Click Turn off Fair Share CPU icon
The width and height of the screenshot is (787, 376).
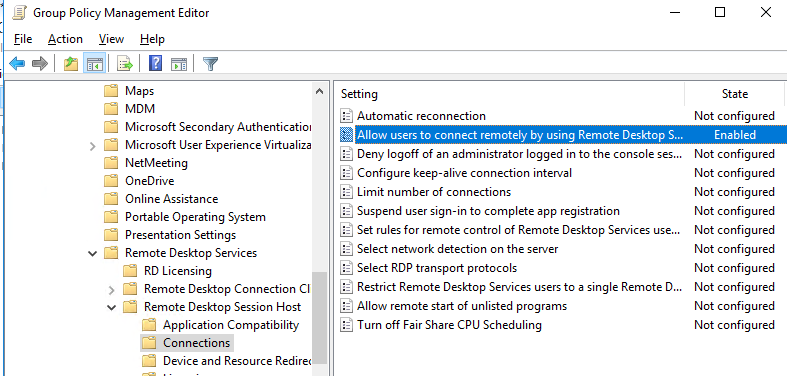point(346,325)
